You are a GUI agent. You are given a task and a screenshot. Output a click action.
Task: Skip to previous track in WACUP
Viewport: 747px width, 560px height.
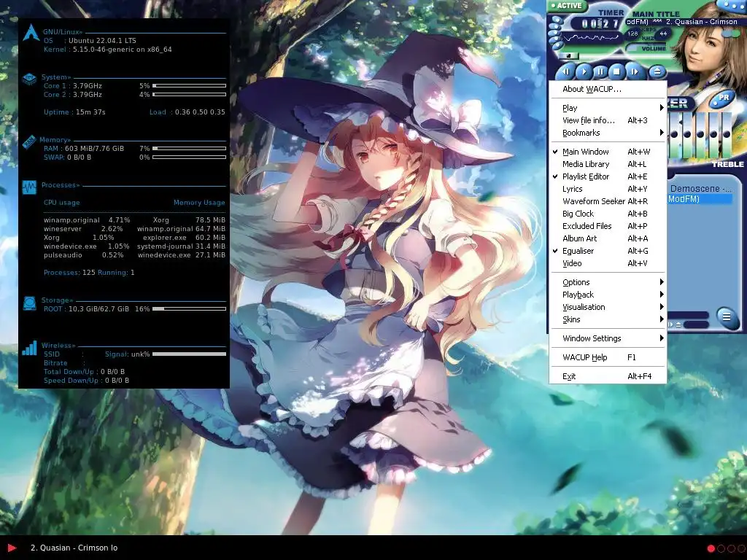click(x=566, y=72)
